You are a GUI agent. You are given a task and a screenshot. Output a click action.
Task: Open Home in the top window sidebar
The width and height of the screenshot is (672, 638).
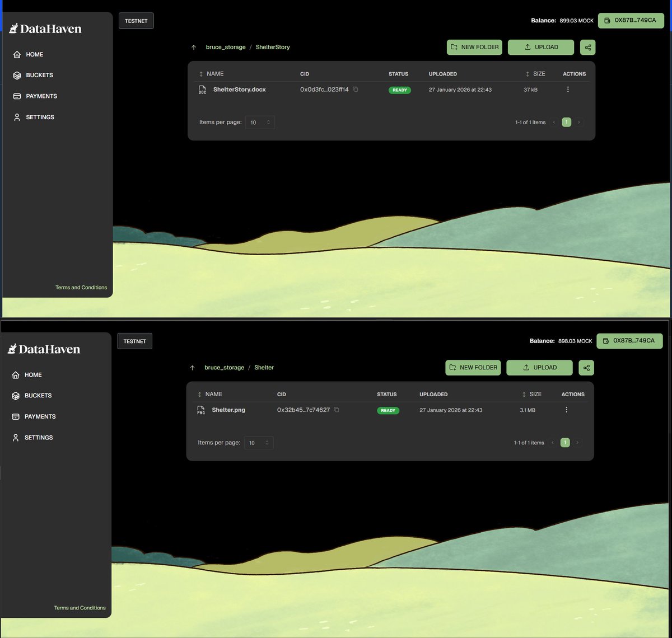point(28,54)
